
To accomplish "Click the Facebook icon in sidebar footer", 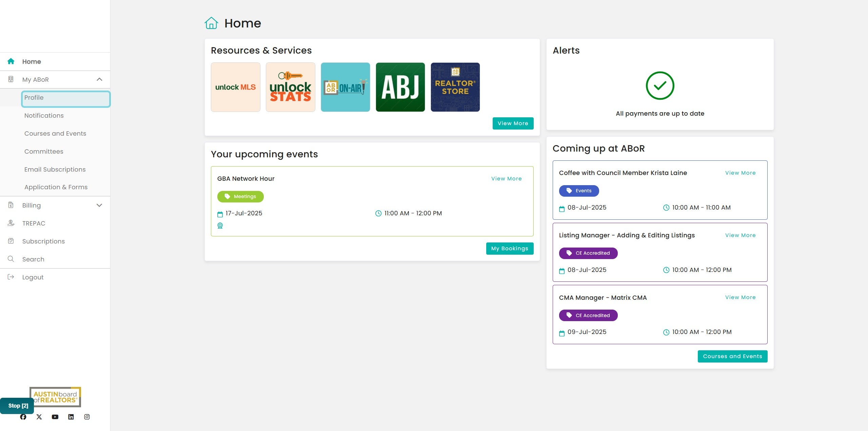I will click(23, 417).
